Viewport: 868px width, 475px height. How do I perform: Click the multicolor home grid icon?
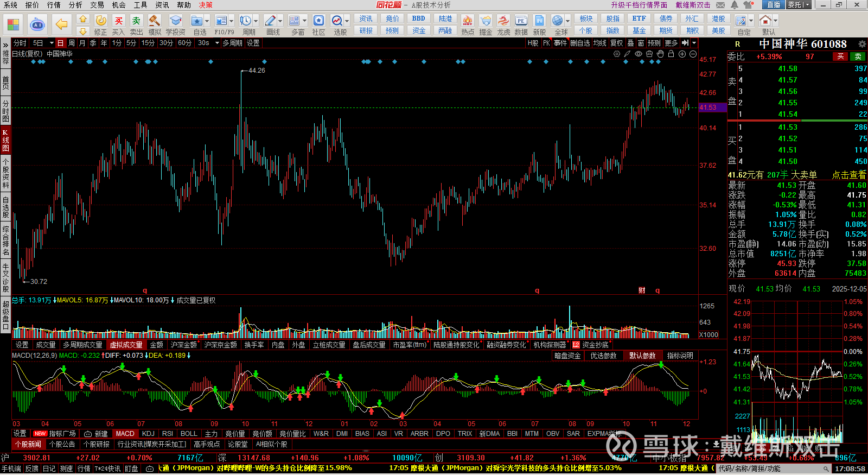(13, 24)
